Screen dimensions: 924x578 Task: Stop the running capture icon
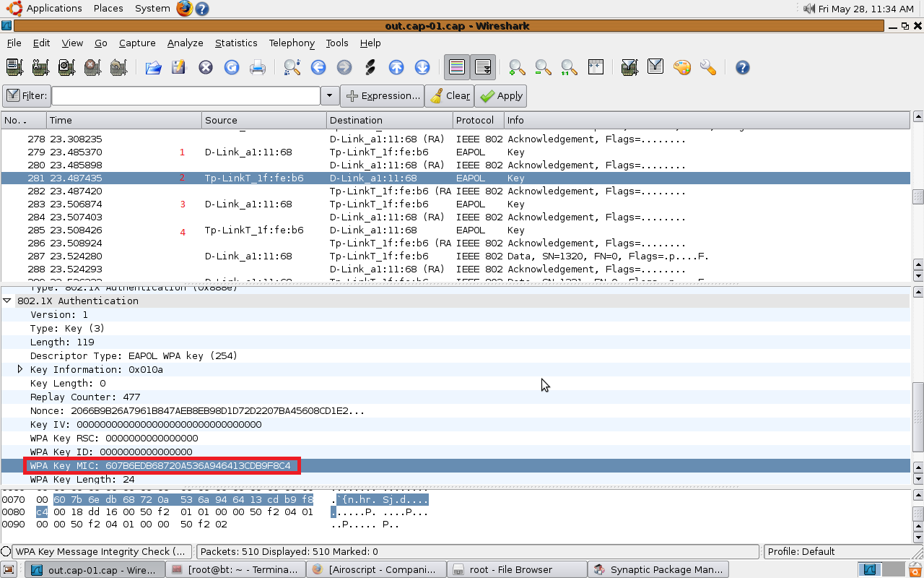[92, 67]
